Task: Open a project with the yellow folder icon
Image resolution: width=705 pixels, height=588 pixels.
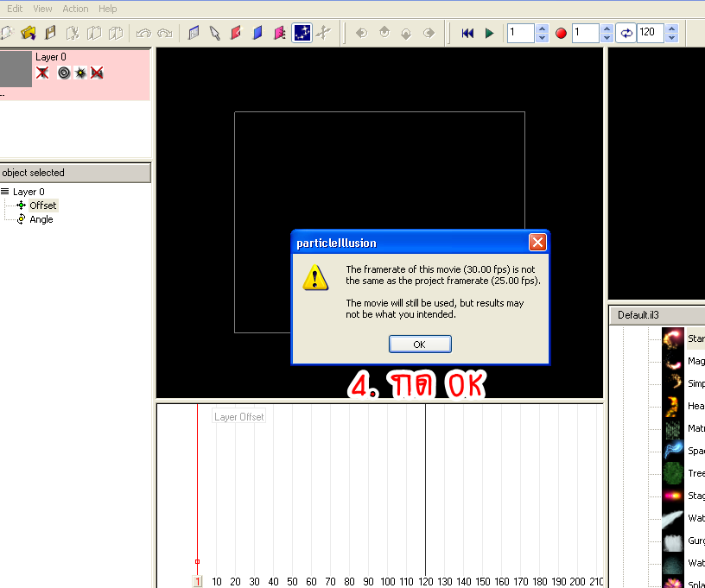Action: [x=29, y=33]
